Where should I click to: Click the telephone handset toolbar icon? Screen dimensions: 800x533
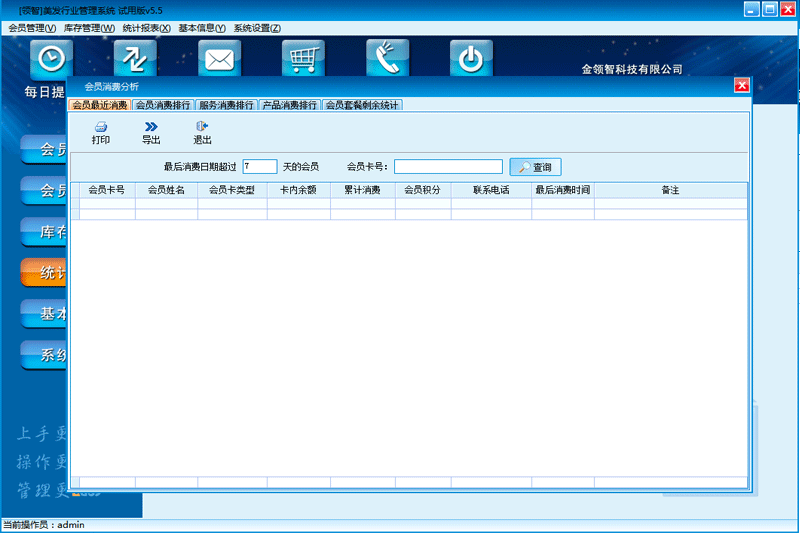(387, 58)
